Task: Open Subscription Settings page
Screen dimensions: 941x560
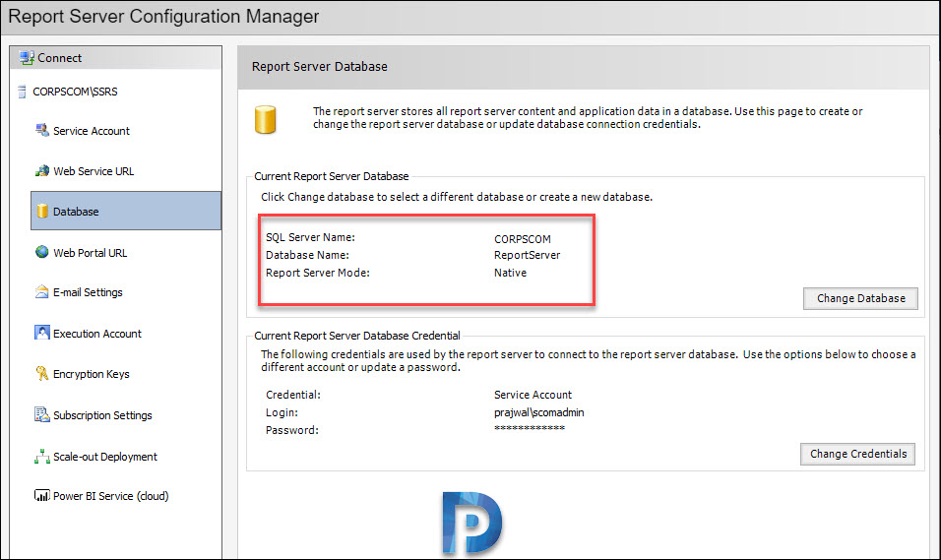Action: pos(102,415)
